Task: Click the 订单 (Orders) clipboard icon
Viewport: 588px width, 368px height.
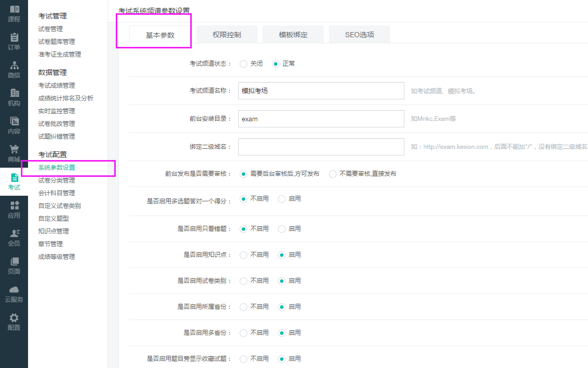Action: (x=14, y=38)
